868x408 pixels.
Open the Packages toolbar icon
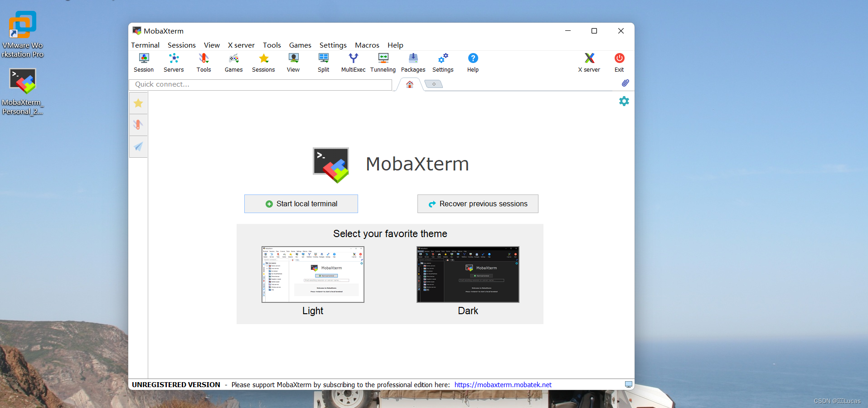click(413, 63)
